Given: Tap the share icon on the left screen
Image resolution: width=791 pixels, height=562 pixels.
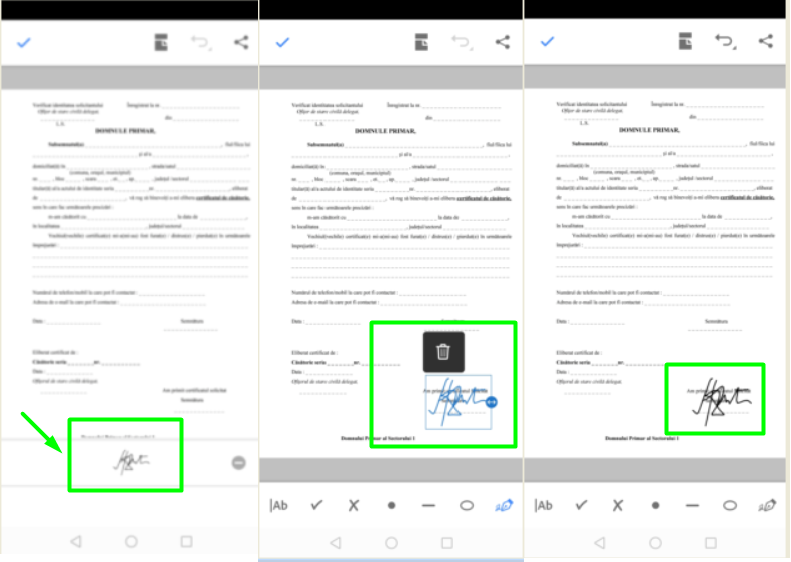Looking at the screenshot, I should [x=241, y=42].
